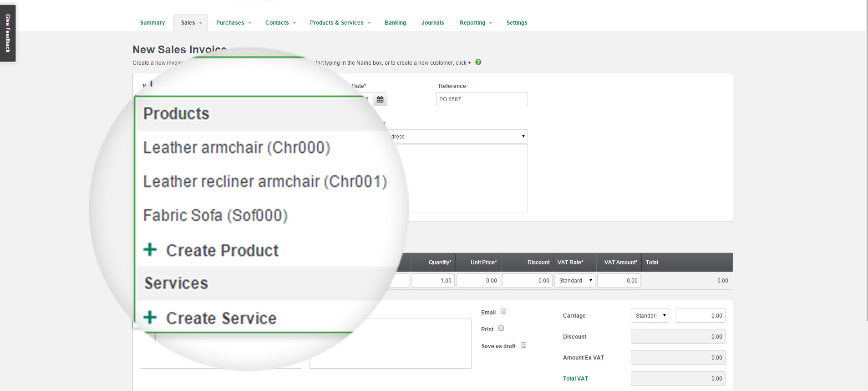Viewport: 868px width, 391px height.
Task: Tick the Print checkbox
Action: [501, 329]
